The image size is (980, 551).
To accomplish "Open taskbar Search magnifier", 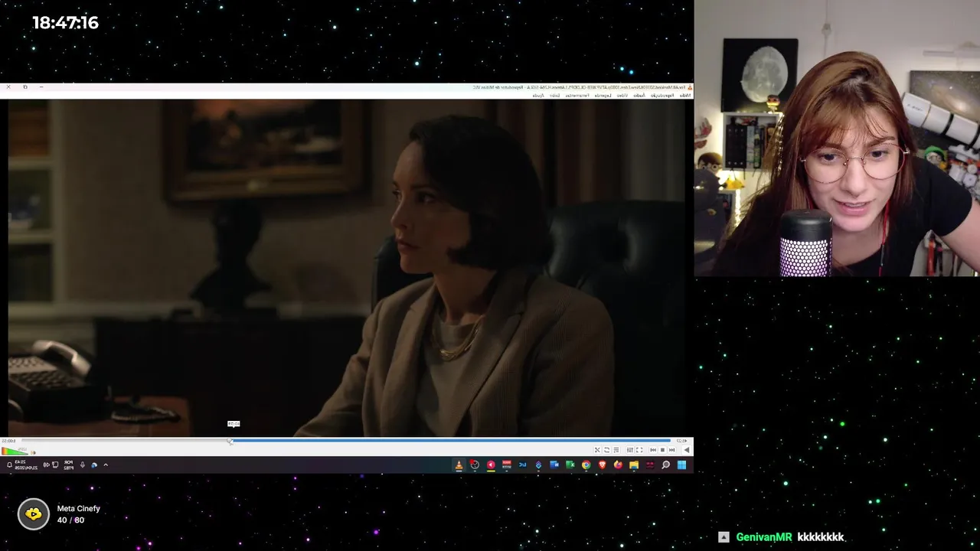I will point(666,465).
